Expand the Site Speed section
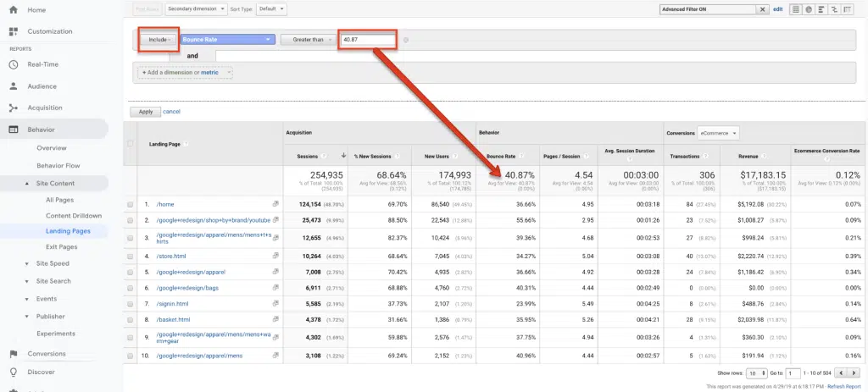This screenshot has width=868, height=392. 27,263
